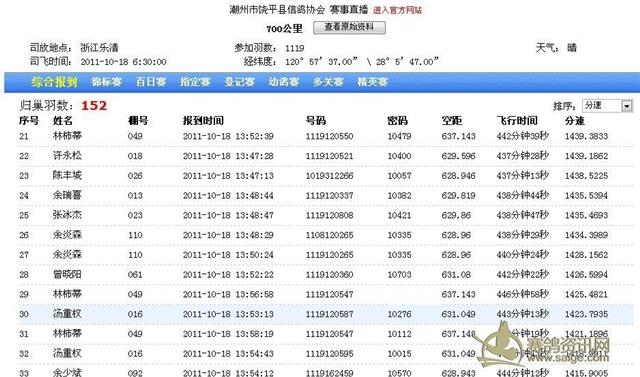640x377 pixels.
Task: Click the 查看原始资料 button
Action: coord(349,27)
